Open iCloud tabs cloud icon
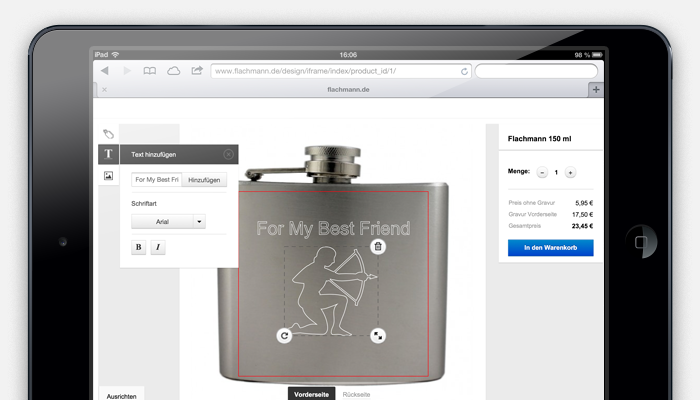 tap(173, 71)
